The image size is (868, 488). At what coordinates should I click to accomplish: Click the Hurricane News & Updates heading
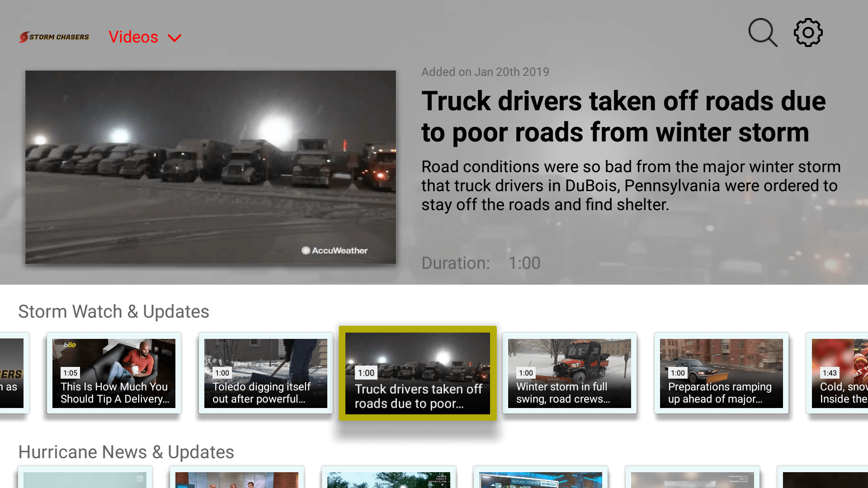(126, 452)
